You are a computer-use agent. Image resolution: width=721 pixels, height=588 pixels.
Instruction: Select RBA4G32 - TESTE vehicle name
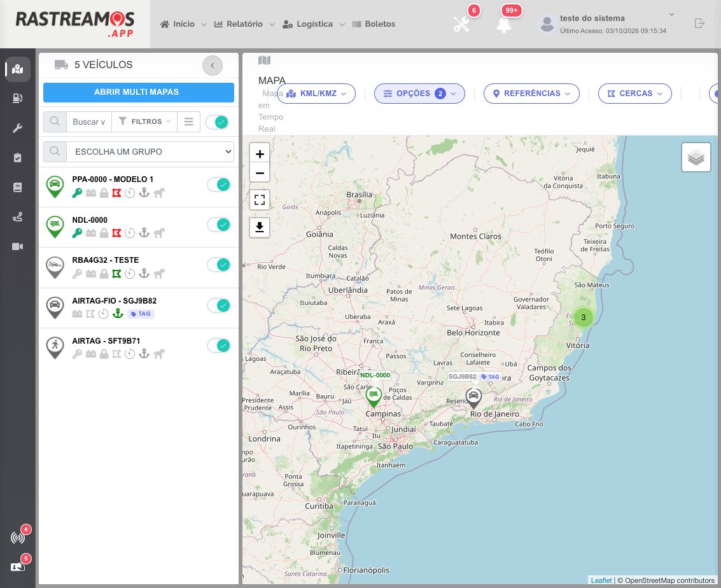pos(105,260)
